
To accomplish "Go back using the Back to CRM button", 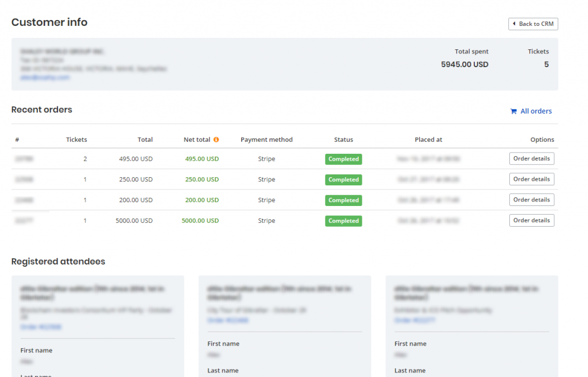I will [533, 24].
